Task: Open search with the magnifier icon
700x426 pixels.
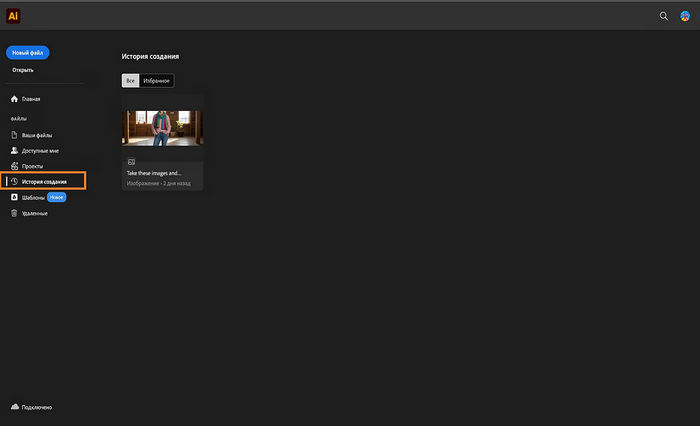Action: [664, 16]
